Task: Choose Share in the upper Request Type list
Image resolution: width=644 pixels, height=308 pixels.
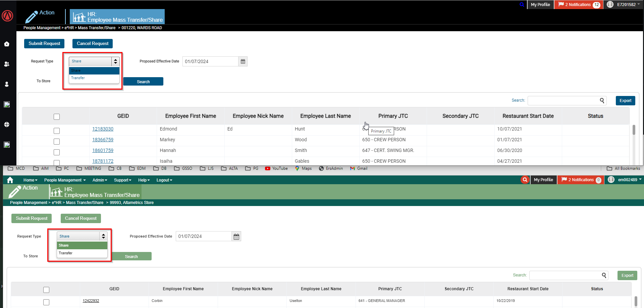Action: 94,71
